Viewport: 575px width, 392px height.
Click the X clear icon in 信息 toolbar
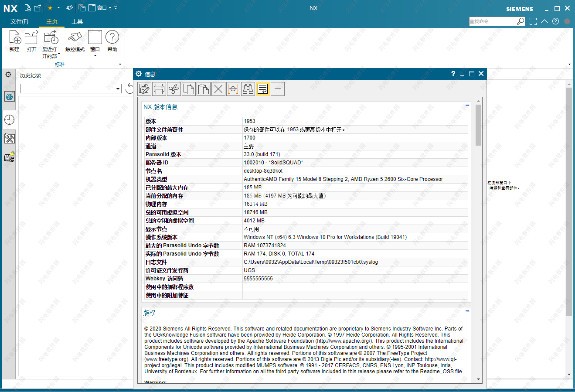click(218, 89)
